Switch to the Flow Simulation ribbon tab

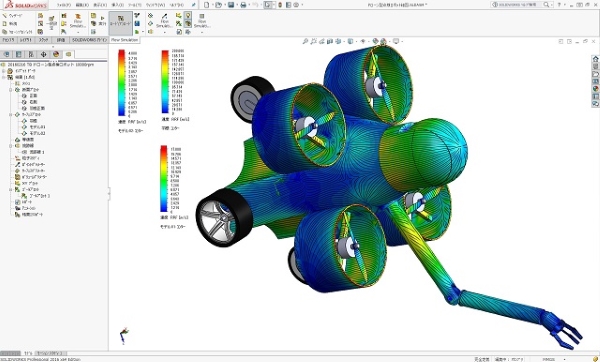point(124,40)
